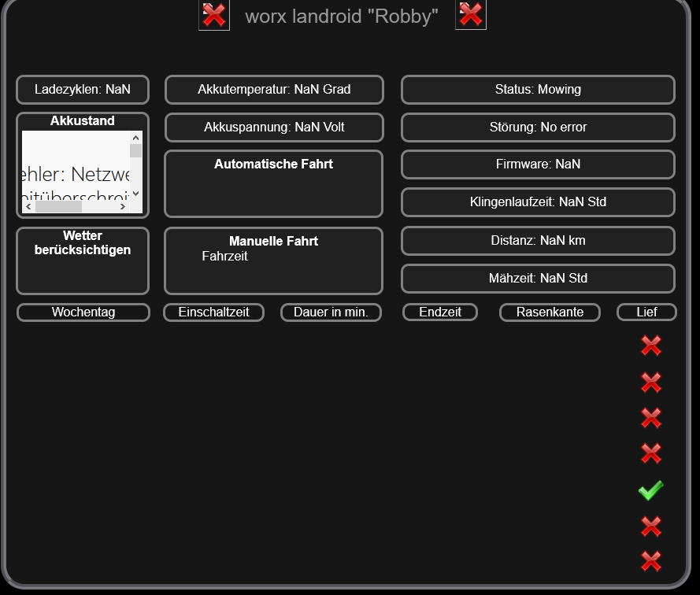Click the vertical scrollbar thumb in Akkustand

coord(135,150)
